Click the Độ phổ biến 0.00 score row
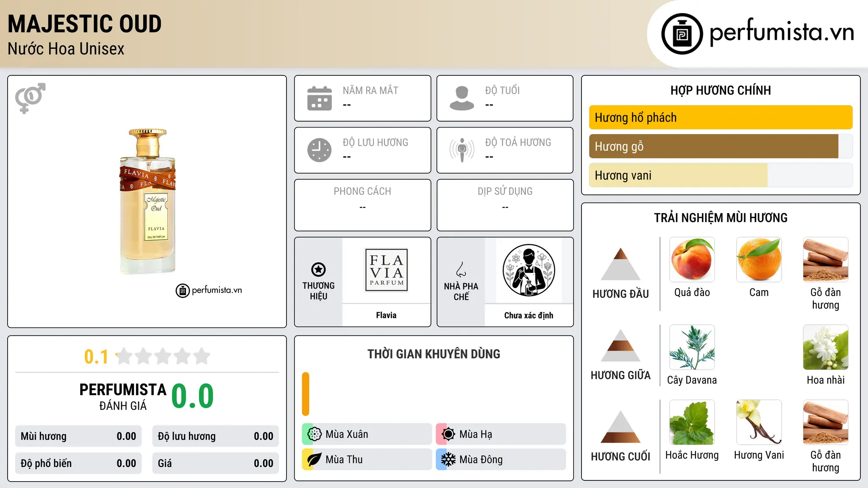This screenshot has height=488, width=868. [x=78, y=463]
